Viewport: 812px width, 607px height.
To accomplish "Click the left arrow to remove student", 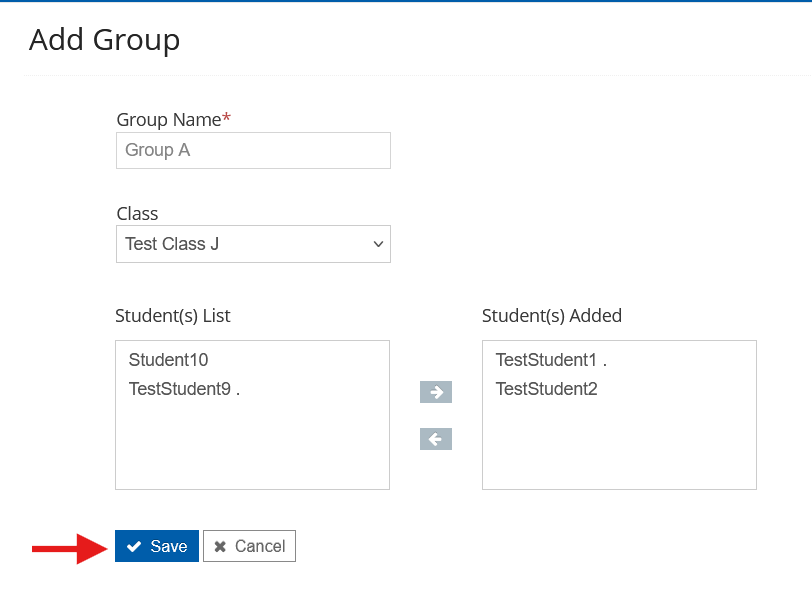I will click(x=436, y=439).
